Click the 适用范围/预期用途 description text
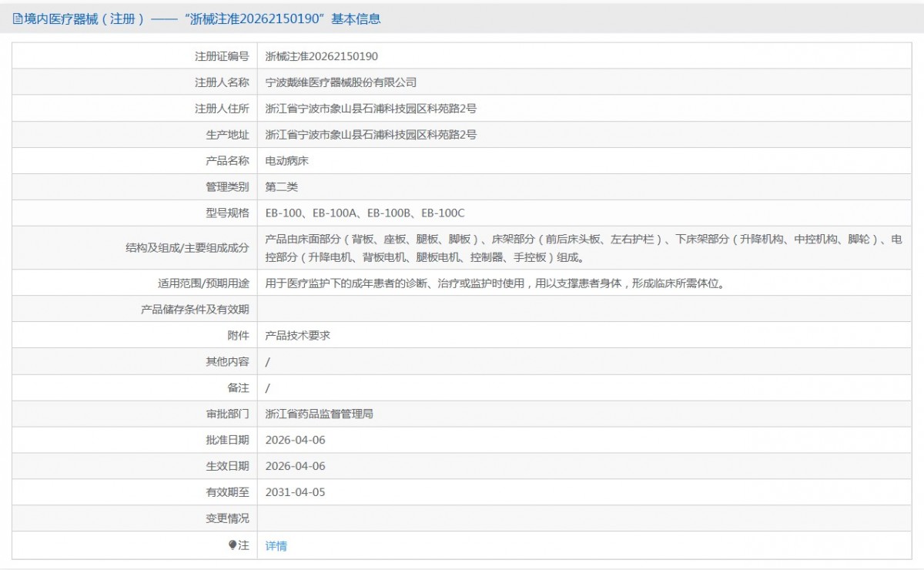 point(494,283)
